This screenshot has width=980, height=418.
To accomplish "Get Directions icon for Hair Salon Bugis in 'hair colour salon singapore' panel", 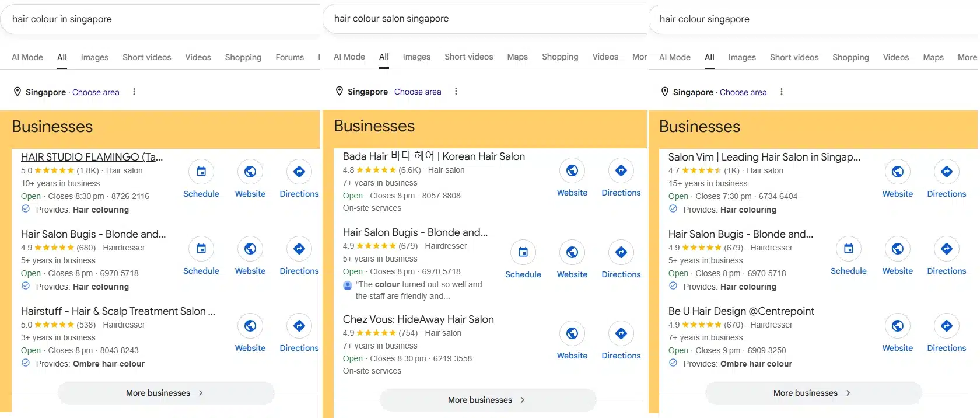I will pos(621,252).
